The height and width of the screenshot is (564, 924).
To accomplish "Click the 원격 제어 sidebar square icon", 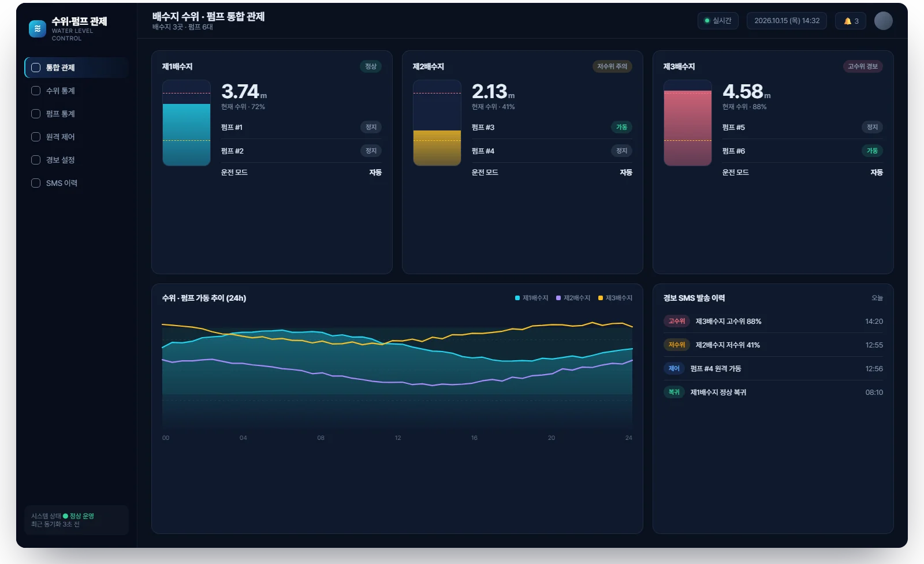I will [36, 137].
